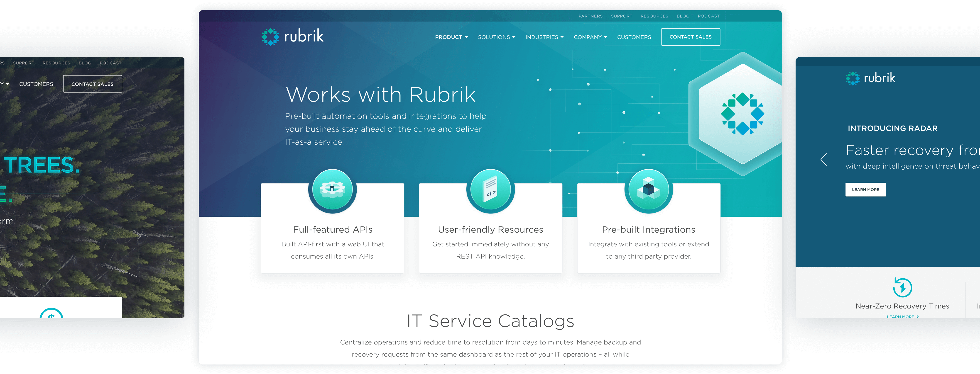Screen dimensions: 980x374
Task: Click Contact Sales button over forest image
Action: point(93,84)
